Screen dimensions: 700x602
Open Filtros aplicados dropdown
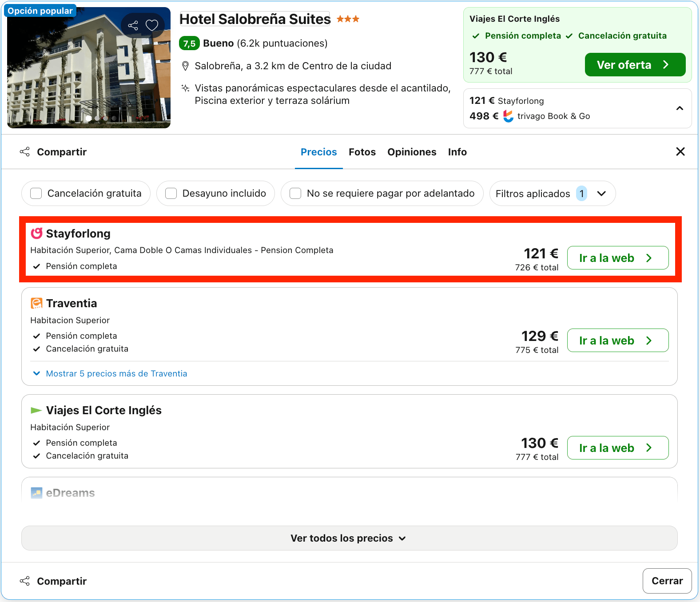click(x=553, y=194)
